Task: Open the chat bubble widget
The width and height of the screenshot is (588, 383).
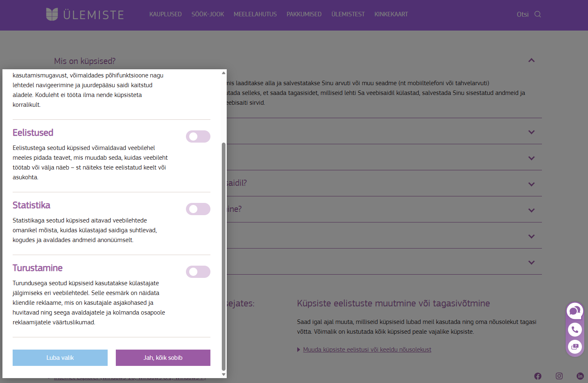Action: pyautogui.click(x=575, y=312)
